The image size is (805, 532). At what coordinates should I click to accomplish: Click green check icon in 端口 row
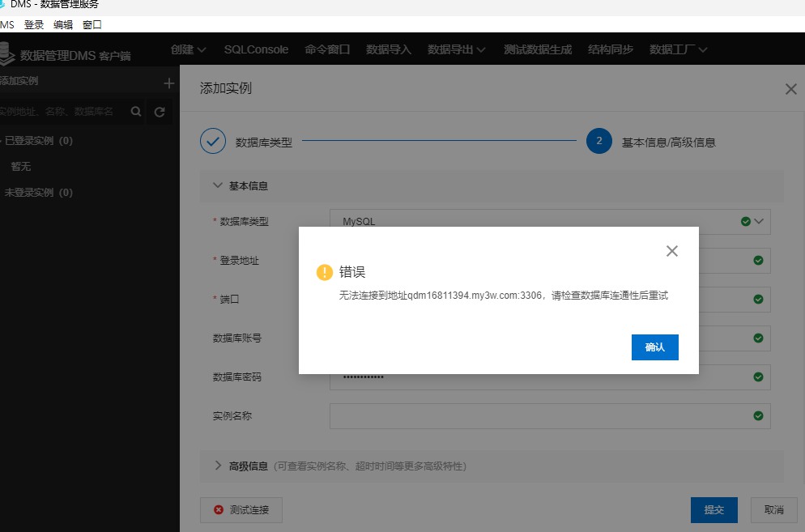click(x=758, y=300)
